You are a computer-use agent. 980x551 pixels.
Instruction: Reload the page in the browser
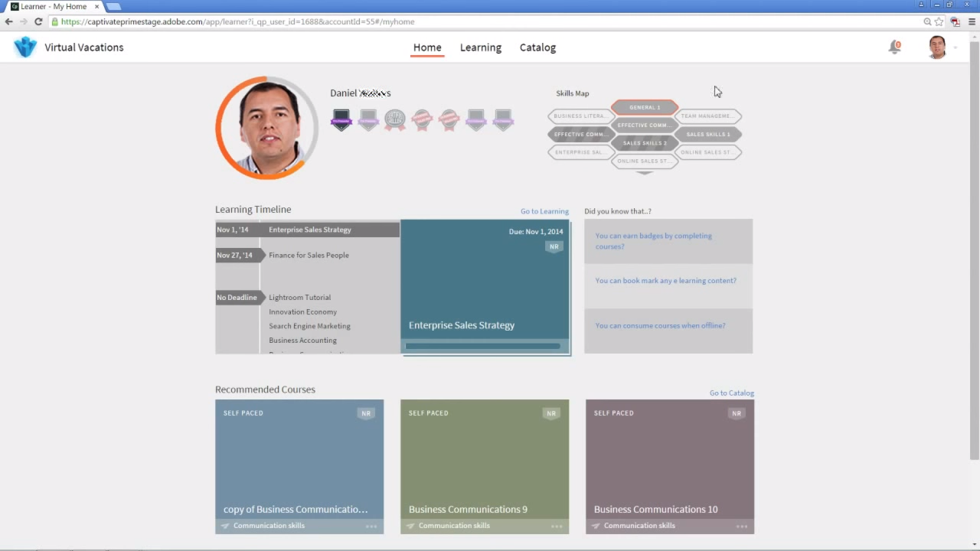click(x=38, y=21)
